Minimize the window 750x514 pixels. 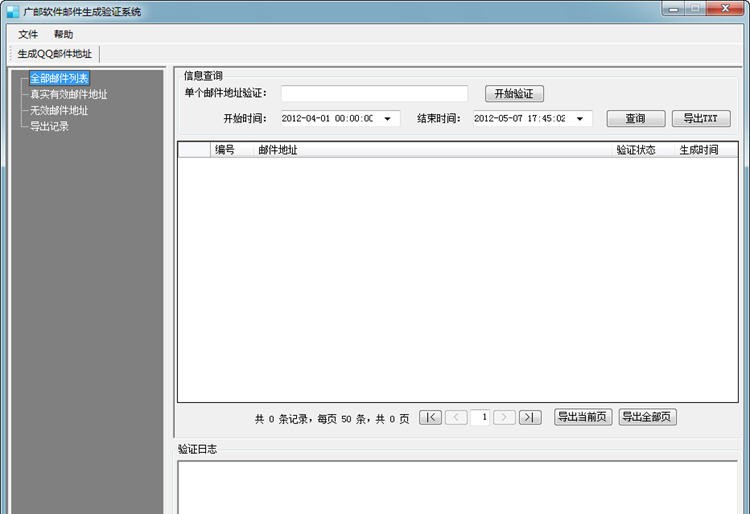click(674, 9)
